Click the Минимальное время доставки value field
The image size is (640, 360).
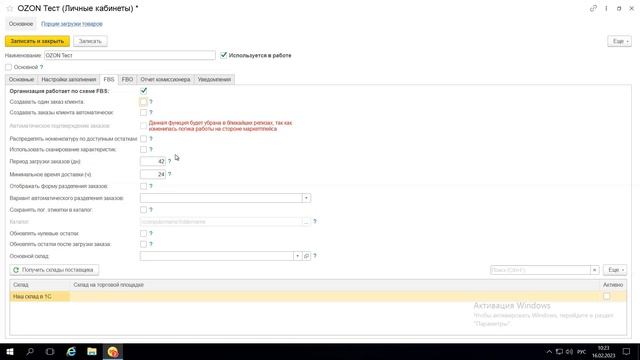coord(153,174)
